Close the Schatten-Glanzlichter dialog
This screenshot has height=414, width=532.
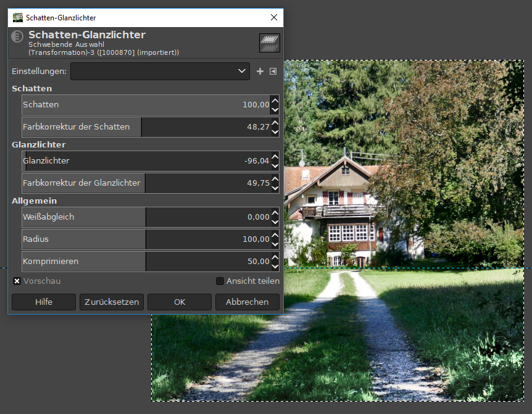point(274,17)
